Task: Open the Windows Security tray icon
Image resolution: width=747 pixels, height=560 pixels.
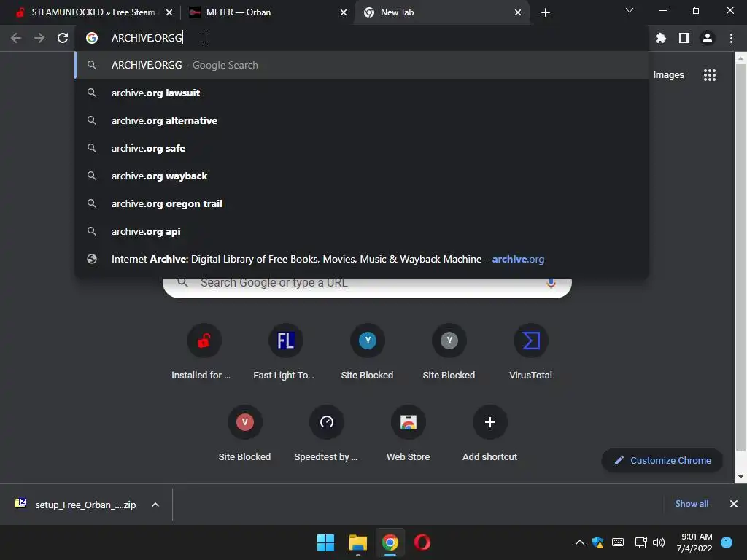Action: (x=598, y=542)
